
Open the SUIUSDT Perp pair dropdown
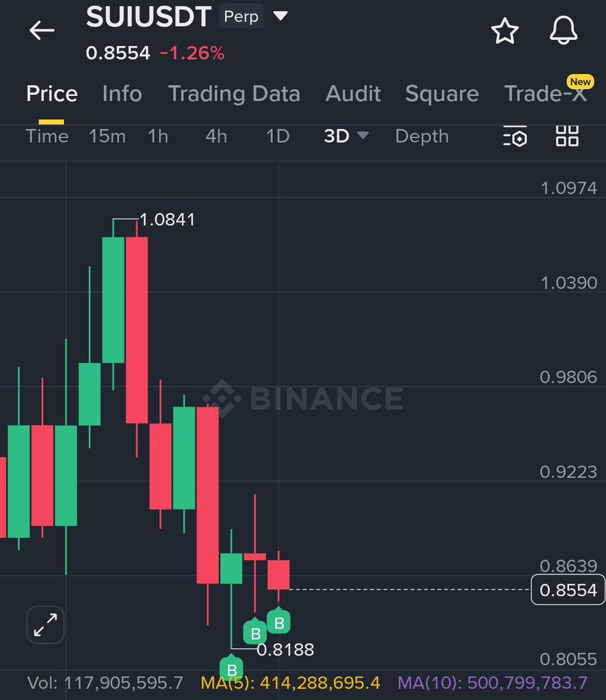coord(281,16)
